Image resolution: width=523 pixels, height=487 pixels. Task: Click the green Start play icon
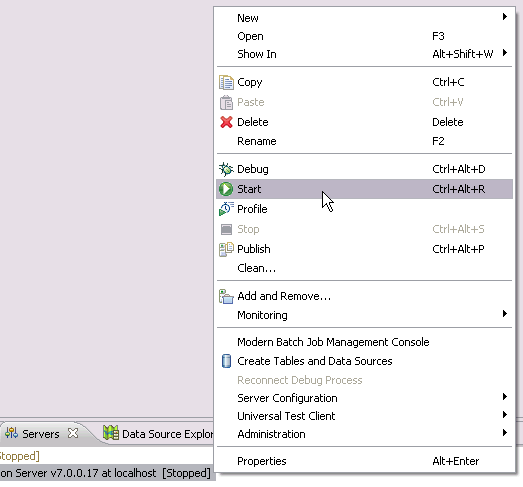(x=226, y=189)
